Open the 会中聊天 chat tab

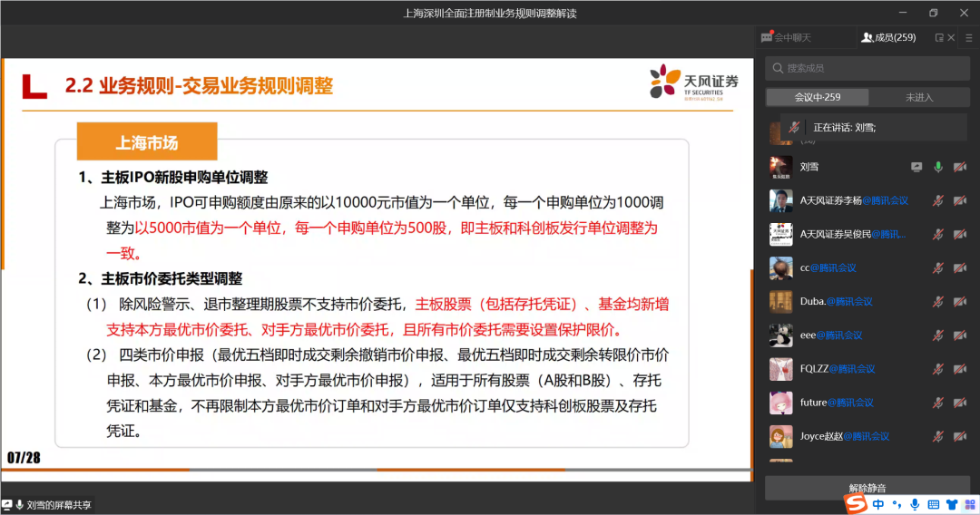pyautogui.click(x=786, y=37)
